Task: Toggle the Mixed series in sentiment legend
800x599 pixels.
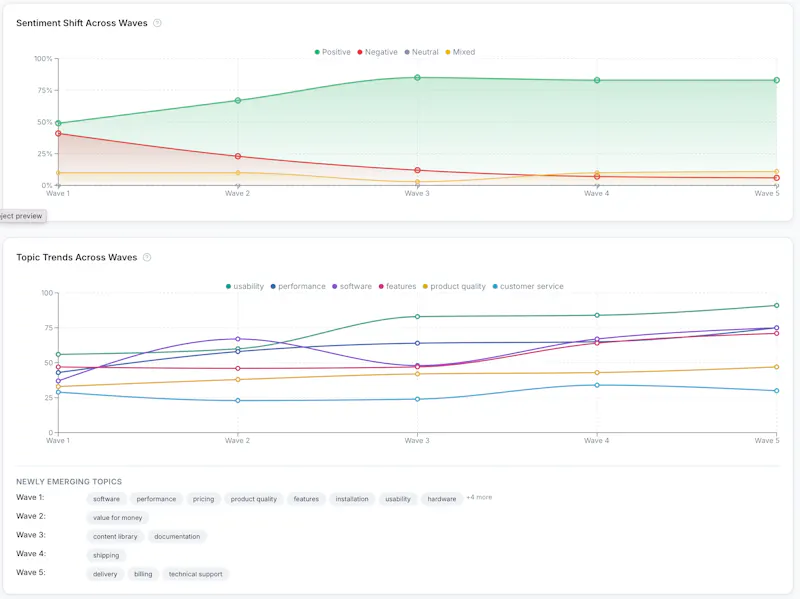Action: pos(460,52)
